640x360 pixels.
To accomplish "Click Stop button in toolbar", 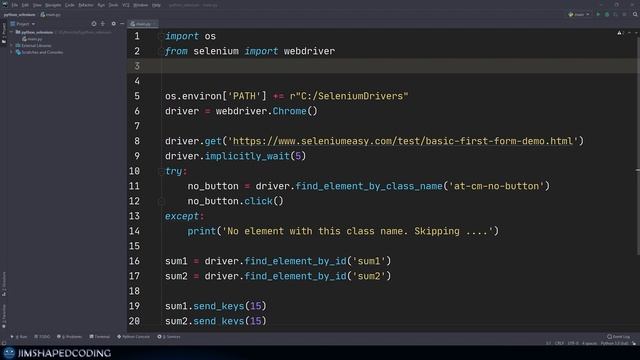I will (624, 15).
